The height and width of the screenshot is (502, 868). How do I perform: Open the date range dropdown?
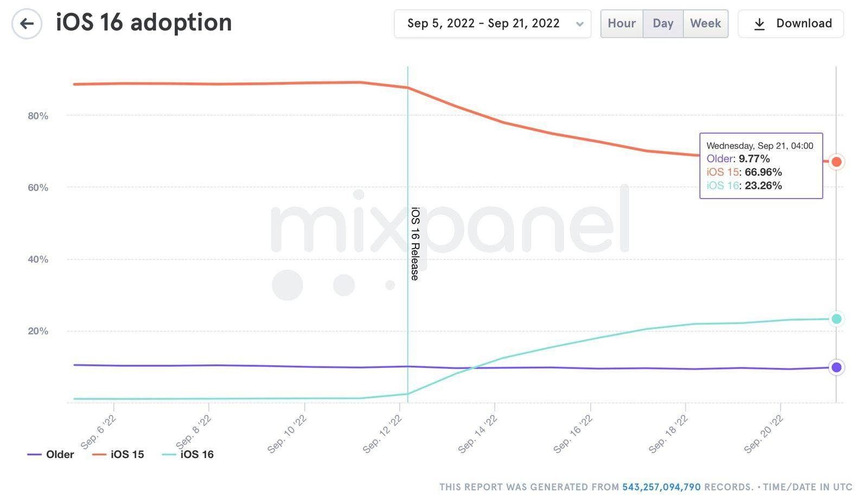pos(483,24)
